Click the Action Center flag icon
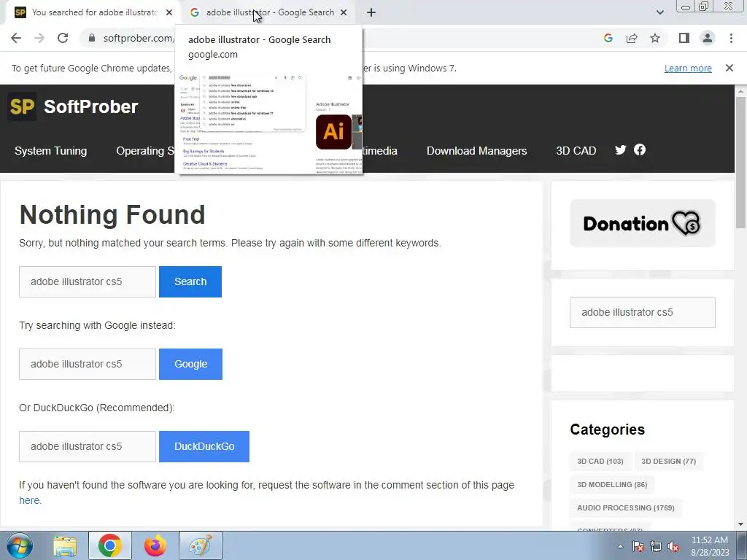This screenshot has height=560, width=747. pos(638,547)
